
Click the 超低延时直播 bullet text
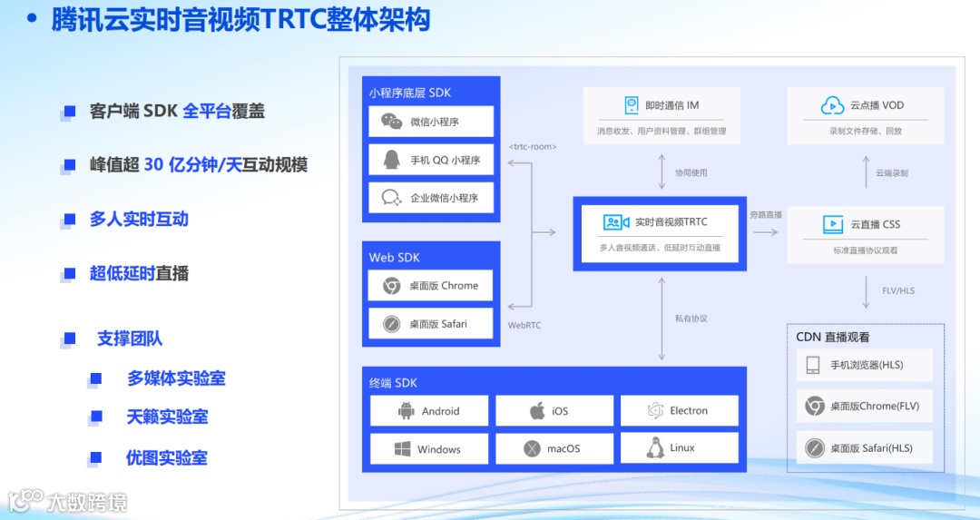pyautogui.click(x=139, y=273)
